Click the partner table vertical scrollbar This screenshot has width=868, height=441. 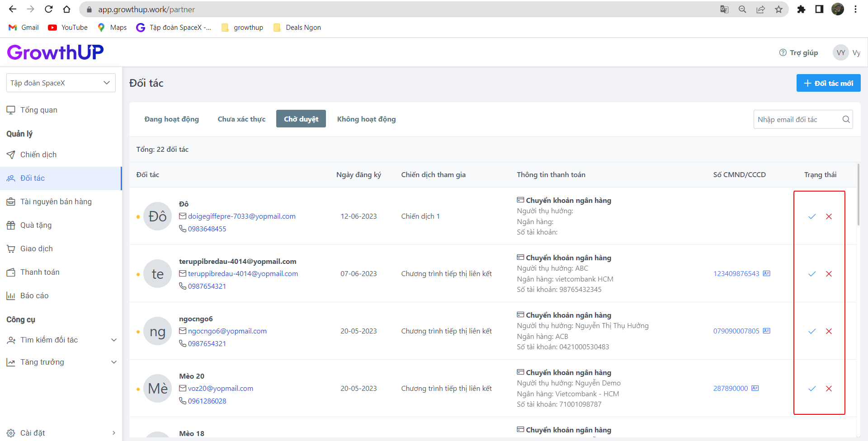pyautogui.click(x=858, y=195)
